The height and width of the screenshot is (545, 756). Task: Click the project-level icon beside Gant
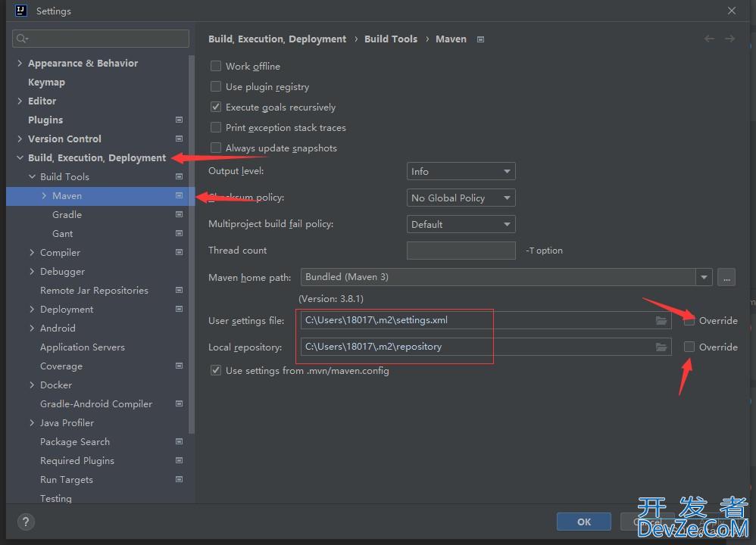179,233
